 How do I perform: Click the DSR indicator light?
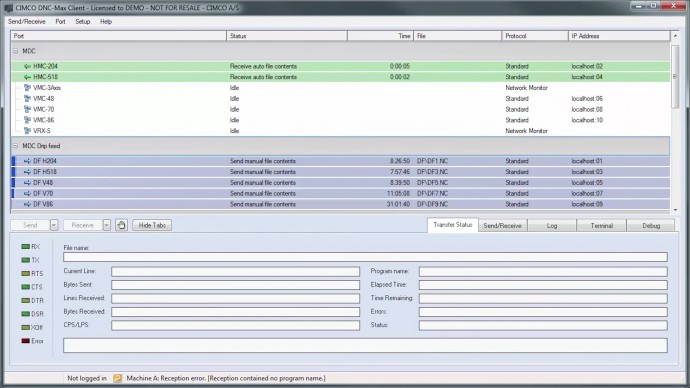coord(26,314)
